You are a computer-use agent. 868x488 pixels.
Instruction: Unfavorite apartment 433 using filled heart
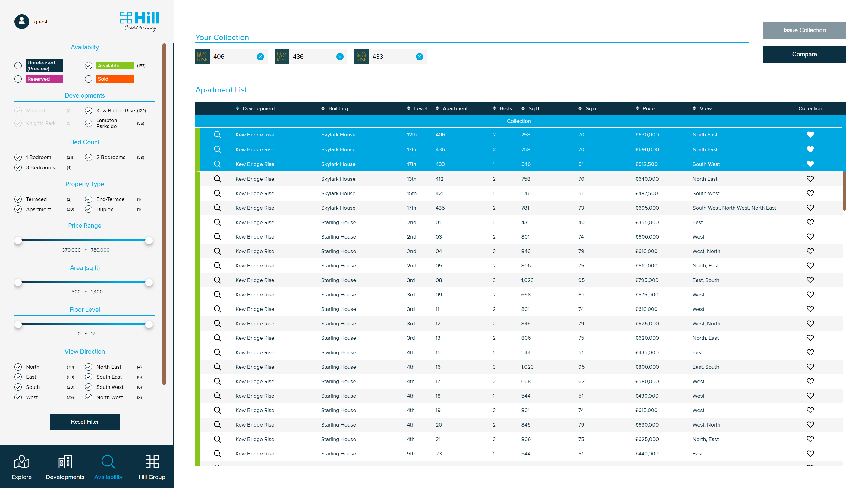point(810,164)
